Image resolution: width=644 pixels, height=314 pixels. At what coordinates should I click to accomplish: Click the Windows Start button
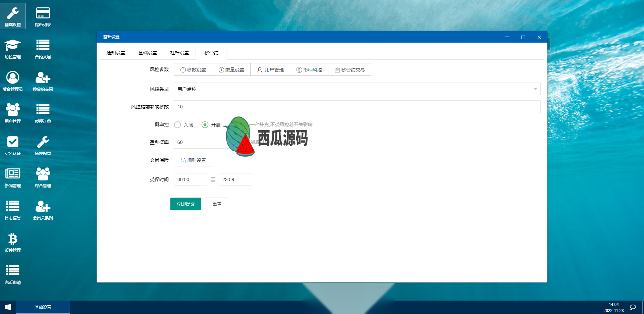tap(8, 307)
